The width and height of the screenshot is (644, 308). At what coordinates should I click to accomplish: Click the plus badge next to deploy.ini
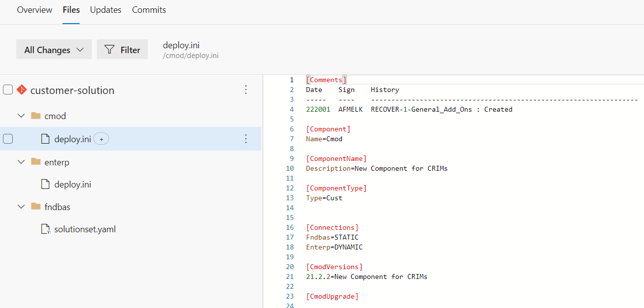pos(101,139)
